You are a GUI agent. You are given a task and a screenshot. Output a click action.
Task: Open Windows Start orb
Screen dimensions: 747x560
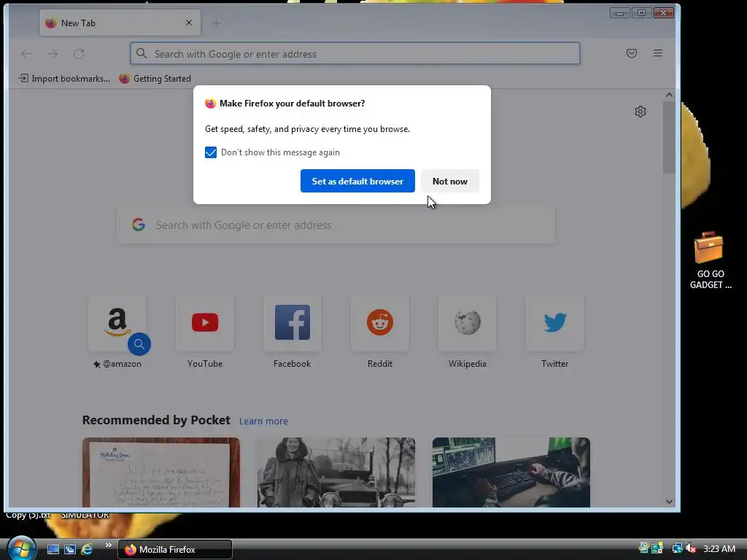click(x=21, y=548)
